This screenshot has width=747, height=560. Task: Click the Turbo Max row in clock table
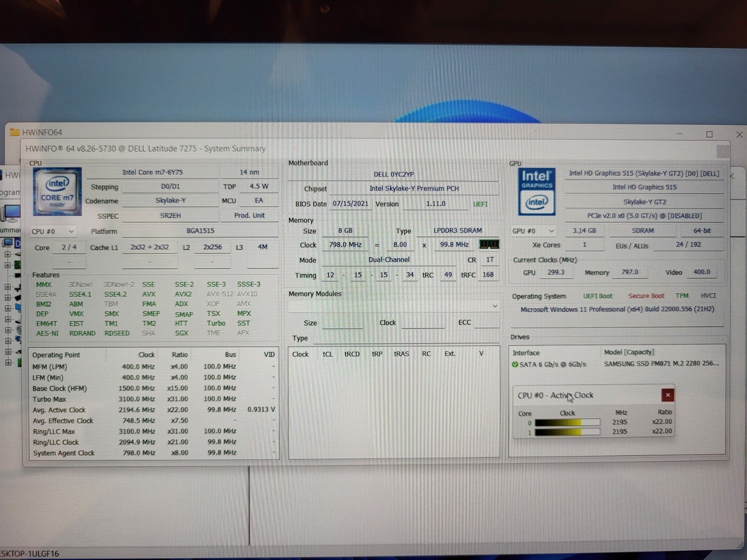(154, 399)
